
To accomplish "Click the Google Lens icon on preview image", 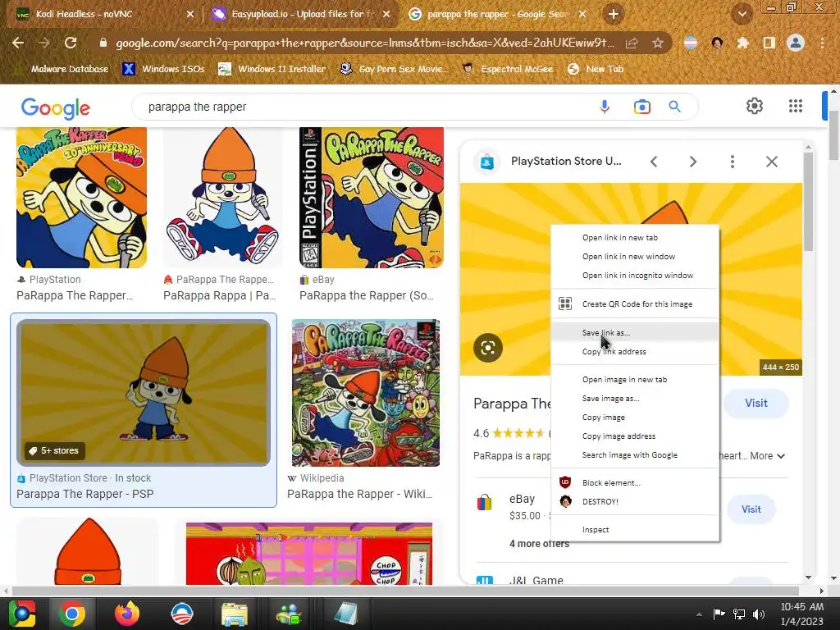I will click(488, 348).
